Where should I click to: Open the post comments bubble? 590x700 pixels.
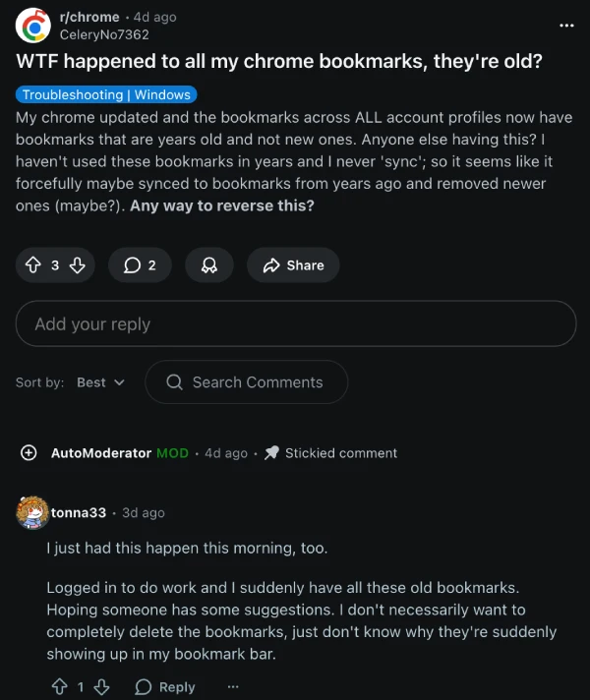(140, 265)
